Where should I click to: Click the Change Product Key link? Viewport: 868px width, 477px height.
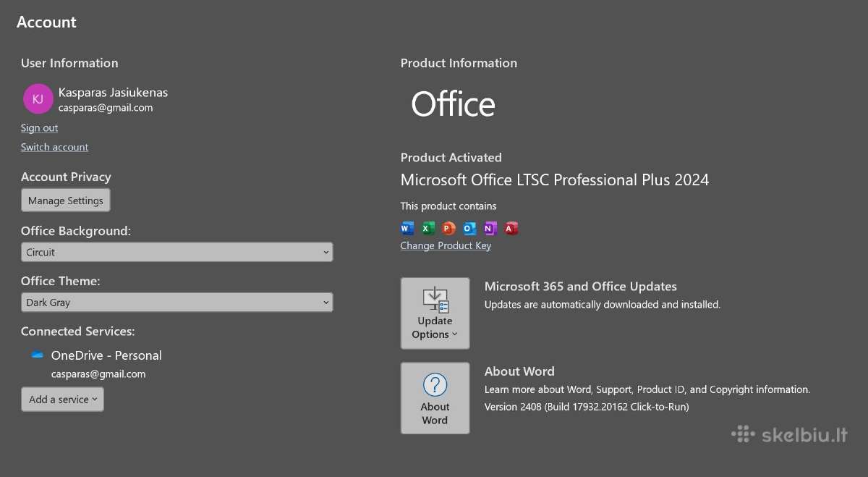click(446, 246)
